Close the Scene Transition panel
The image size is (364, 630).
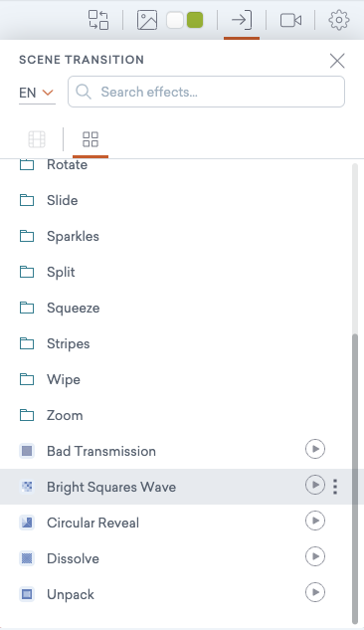tap(337, 61)
